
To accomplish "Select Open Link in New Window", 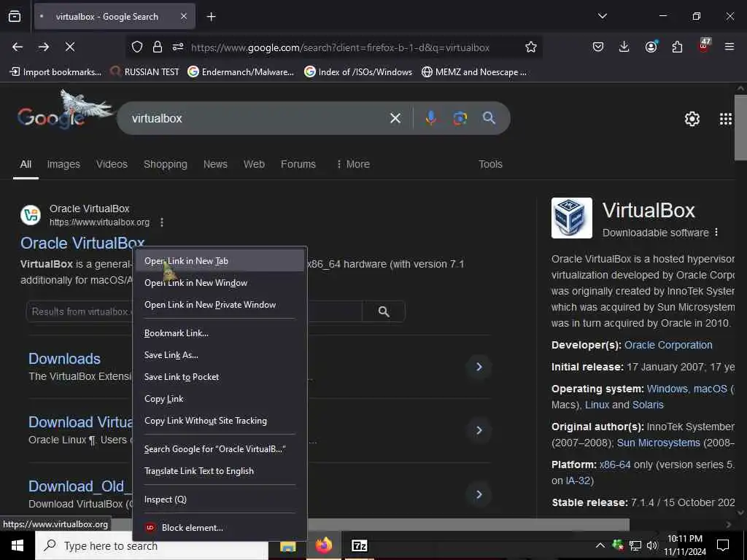I will tap(220, 283).
